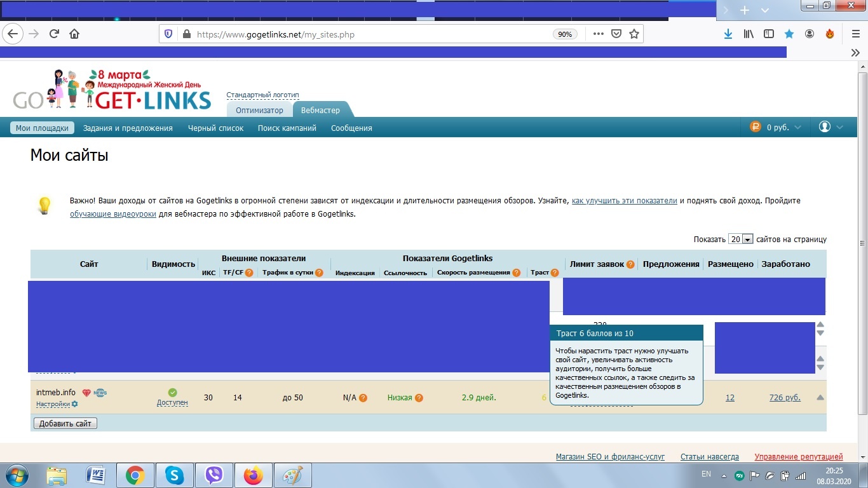Open 726 руб. earned link
868x488 pixels.
pos(785,398)
